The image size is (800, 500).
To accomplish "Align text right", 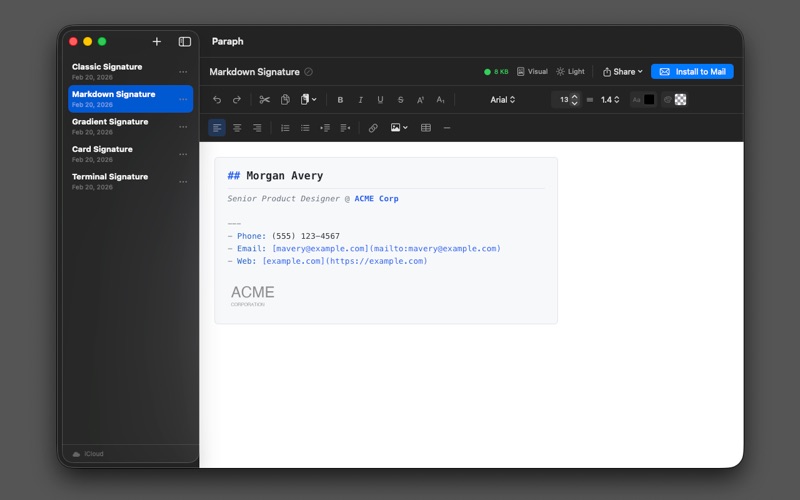I will [257, 128].
